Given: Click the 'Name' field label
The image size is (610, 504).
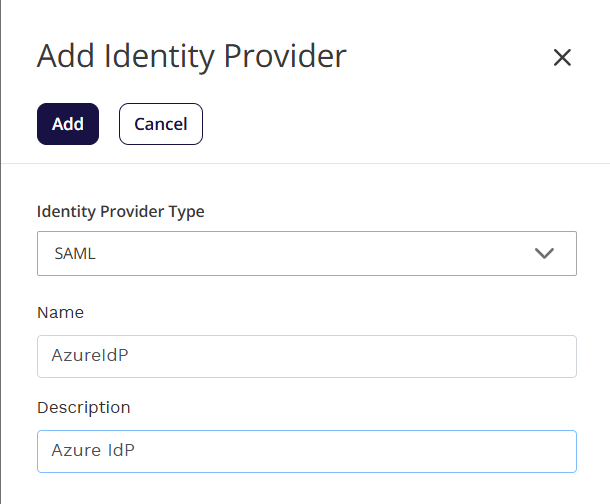Looking at the screenshot, I should pyautogui.click(x=60, y=312).
